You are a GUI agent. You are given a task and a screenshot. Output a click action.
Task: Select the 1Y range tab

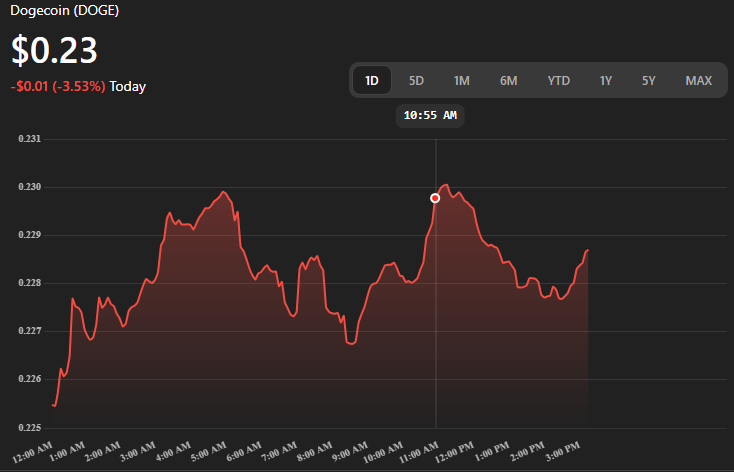tap(605, 80)
